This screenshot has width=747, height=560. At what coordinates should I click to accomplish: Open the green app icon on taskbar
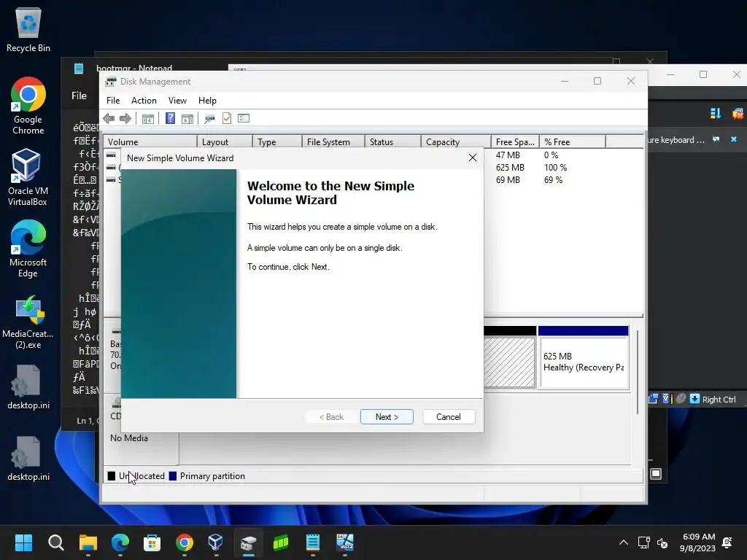[x=281, y=542]
